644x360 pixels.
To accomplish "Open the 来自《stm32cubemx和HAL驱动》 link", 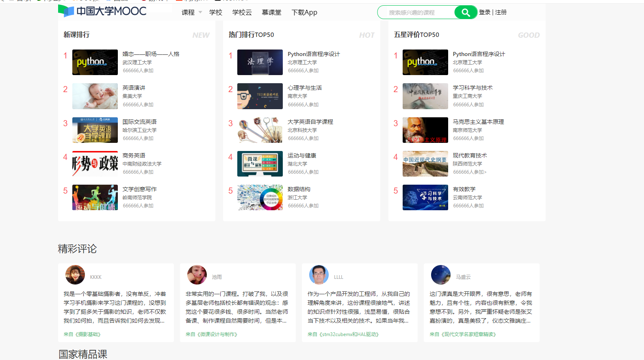I will [x=343, y=334].
